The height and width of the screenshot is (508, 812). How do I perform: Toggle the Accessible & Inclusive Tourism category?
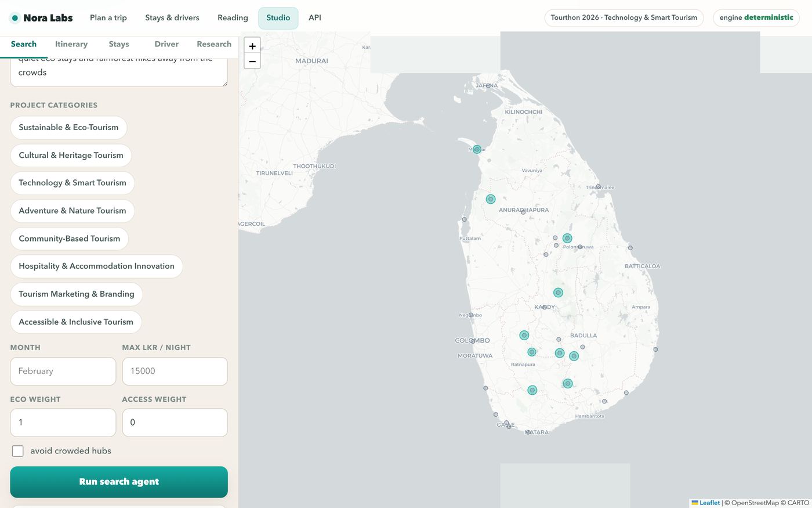[76, 322]
